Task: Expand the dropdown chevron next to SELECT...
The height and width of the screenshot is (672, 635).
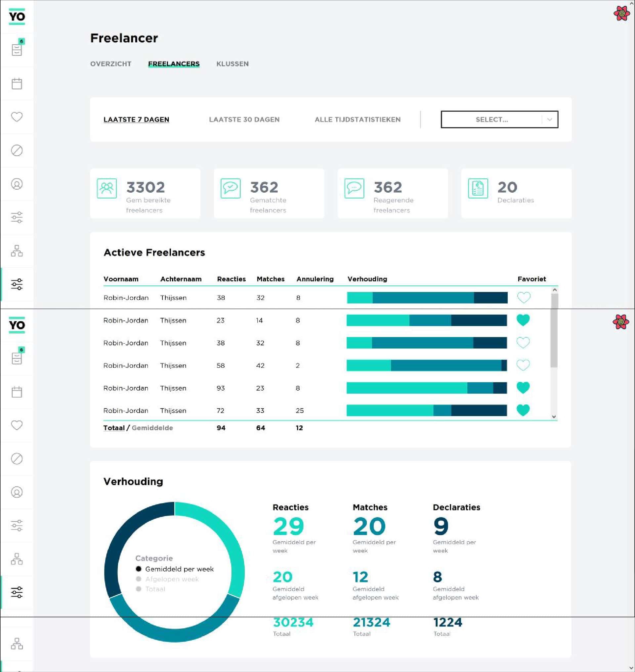Action: 550,119
